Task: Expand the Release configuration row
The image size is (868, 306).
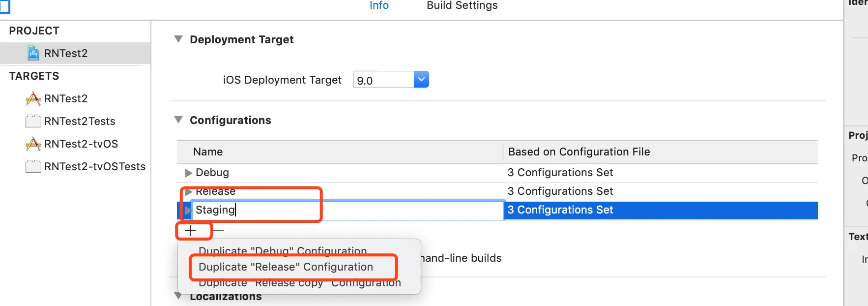Action: (188, 191)
